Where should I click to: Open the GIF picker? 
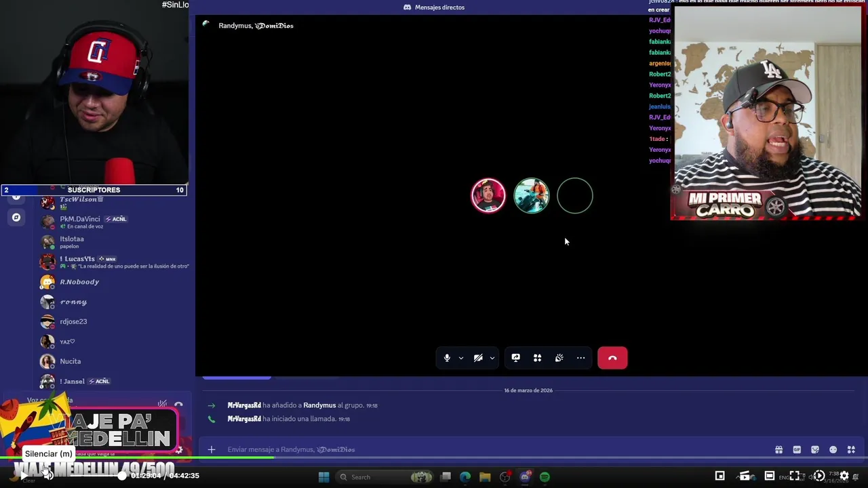pyautogui.click(x=797, y=449)
